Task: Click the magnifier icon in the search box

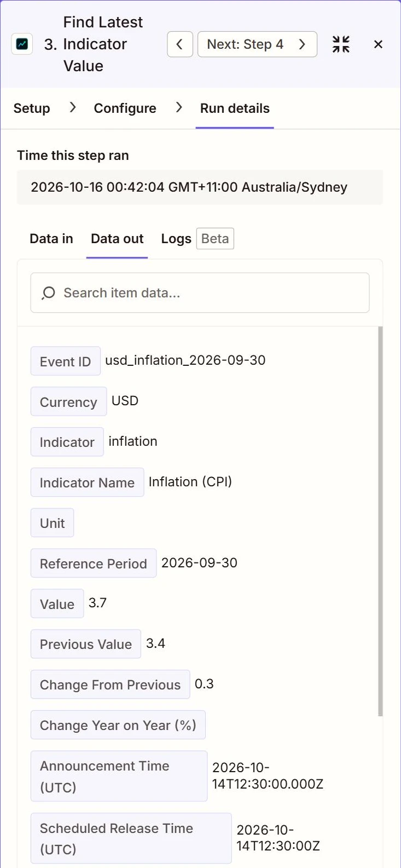Action: pyautogui.click(x=49, y=293)
